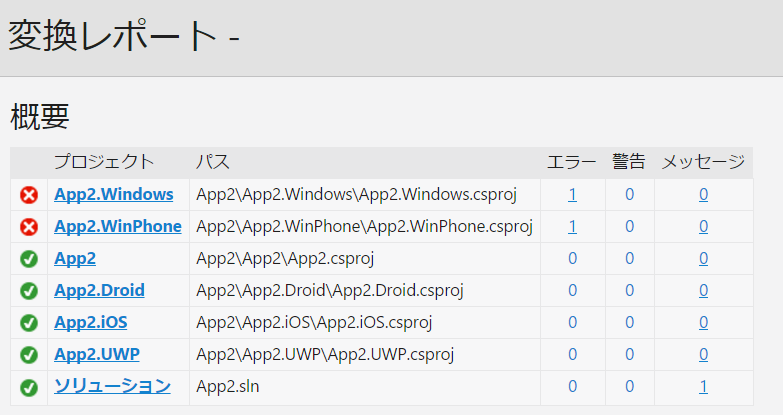The width and height of the screenshot is (783, 415).
Task: Open the message count link for App2.WinPhone
Action: tap(703, 226)
